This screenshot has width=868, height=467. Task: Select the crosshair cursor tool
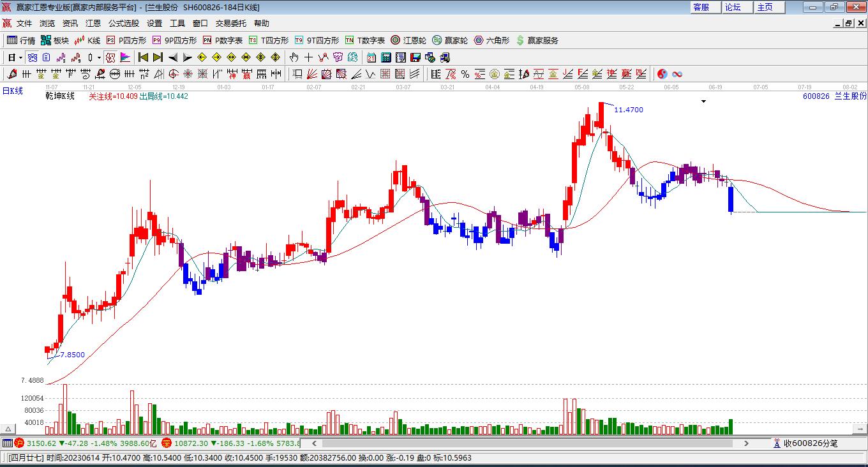(x=308, y=57)
